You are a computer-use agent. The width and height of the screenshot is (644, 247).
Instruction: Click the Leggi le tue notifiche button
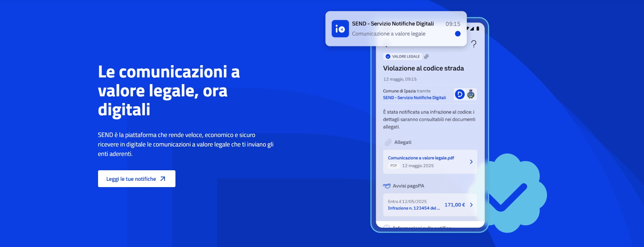[x=137, y=179]
